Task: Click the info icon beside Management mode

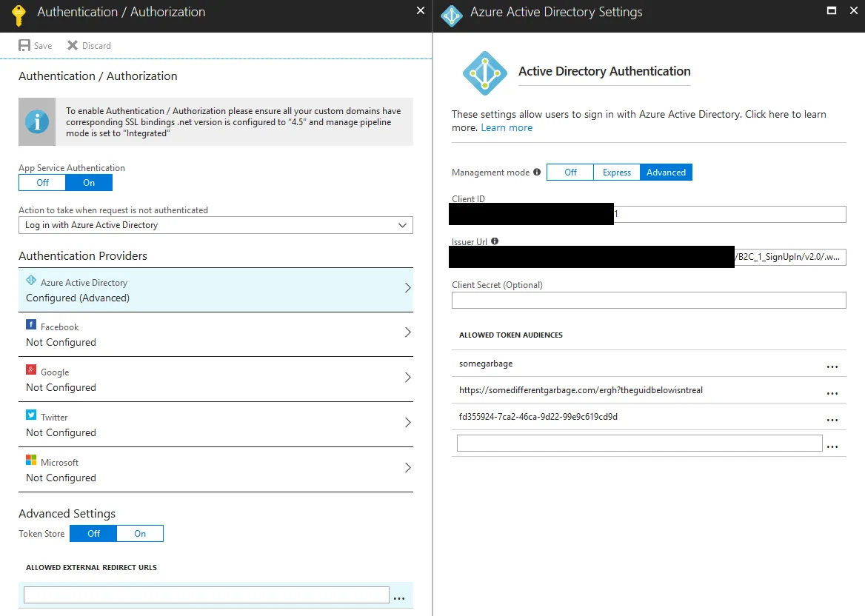Action: click(x=537, y=172)
